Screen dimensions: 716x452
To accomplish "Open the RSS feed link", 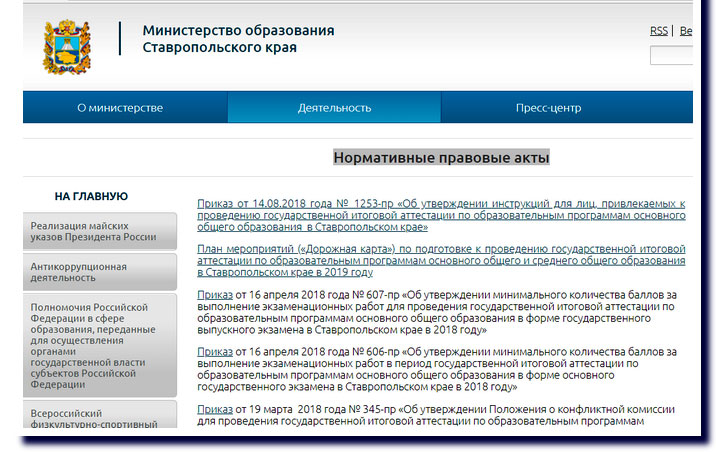I will point(658,31).
